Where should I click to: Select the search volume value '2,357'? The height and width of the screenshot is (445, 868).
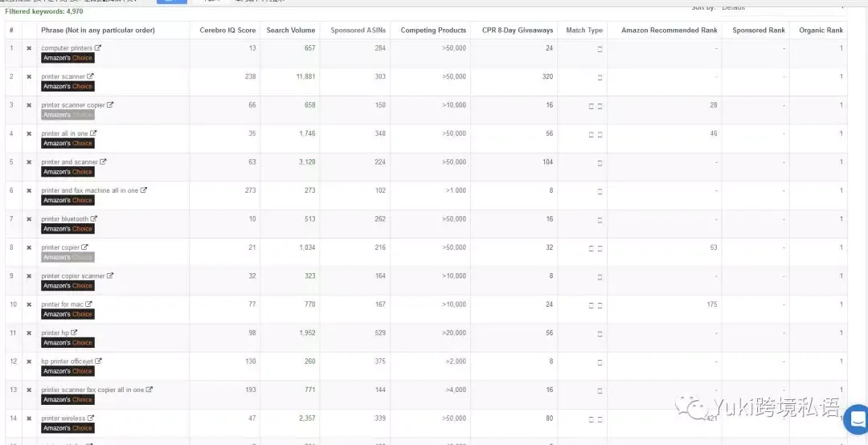[x=307, y=418]
